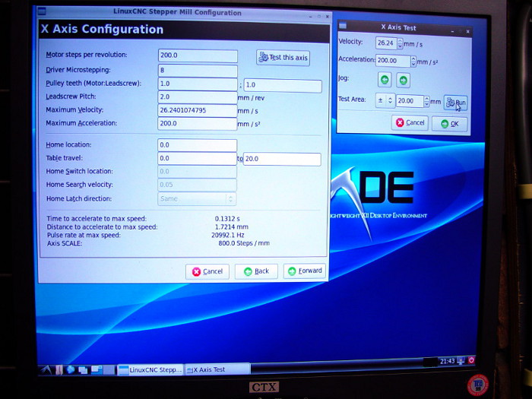Click the red power icon in system tray

click(471, 360)
